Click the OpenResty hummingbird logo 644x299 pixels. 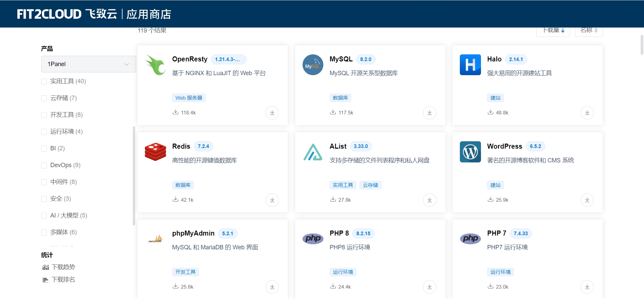click(155, 65)
